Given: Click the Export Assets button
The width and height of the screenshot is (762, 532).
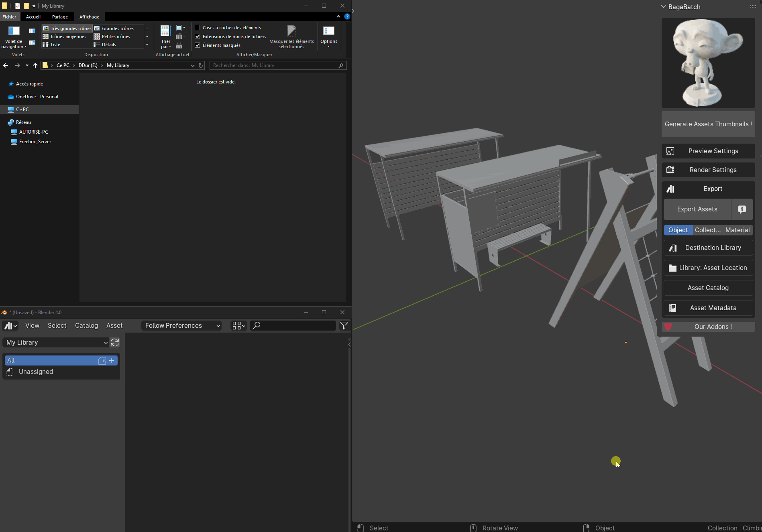Looking at the screenshot, I should point(697,209).
